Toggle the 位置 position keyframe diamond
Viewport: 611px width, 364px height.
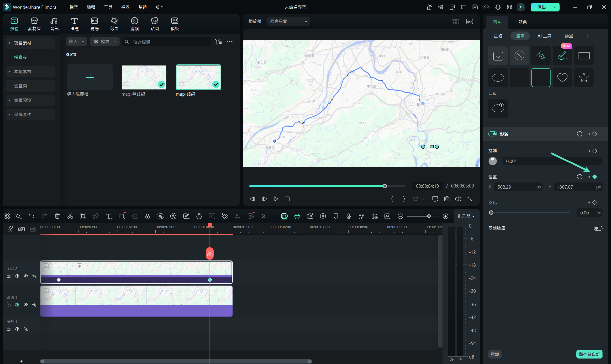coord(595,177)
